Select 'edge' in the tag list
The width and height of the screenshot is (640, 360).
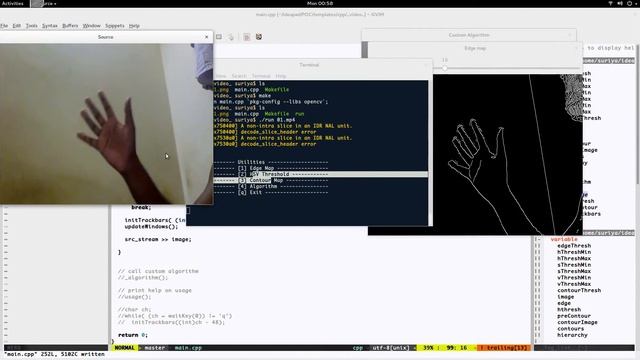(x=564, y=303)
